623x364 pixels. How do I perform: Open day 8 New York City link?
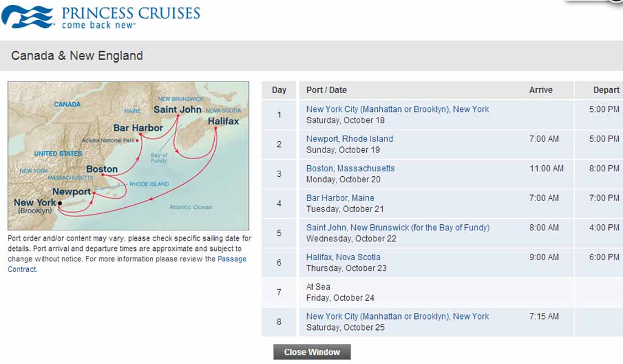point(397,317)
